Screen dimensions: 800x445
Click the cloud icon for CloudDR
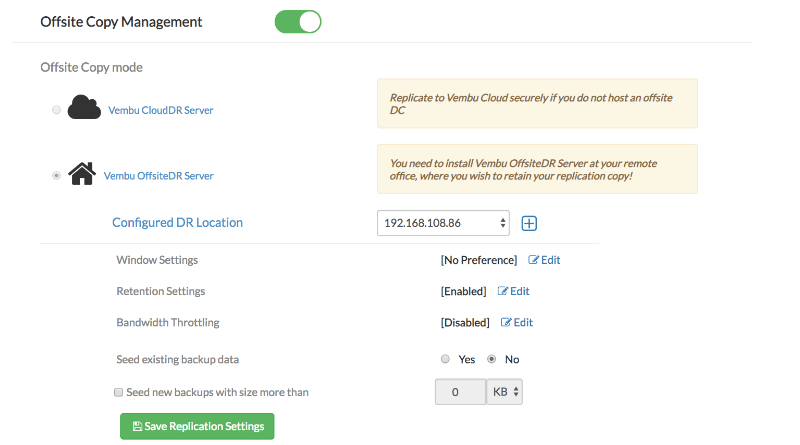(x=84, y=107)
